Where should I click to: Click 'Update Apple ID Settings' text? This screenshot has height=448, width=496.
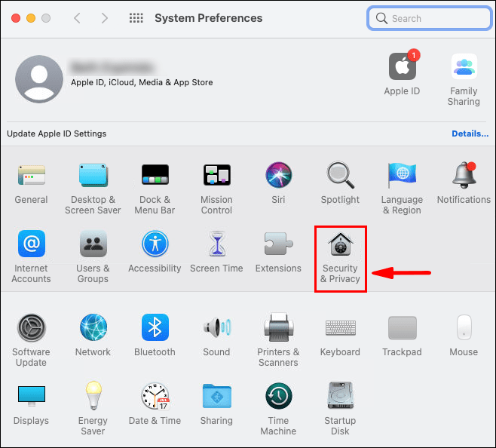click(x=57, y=133)
